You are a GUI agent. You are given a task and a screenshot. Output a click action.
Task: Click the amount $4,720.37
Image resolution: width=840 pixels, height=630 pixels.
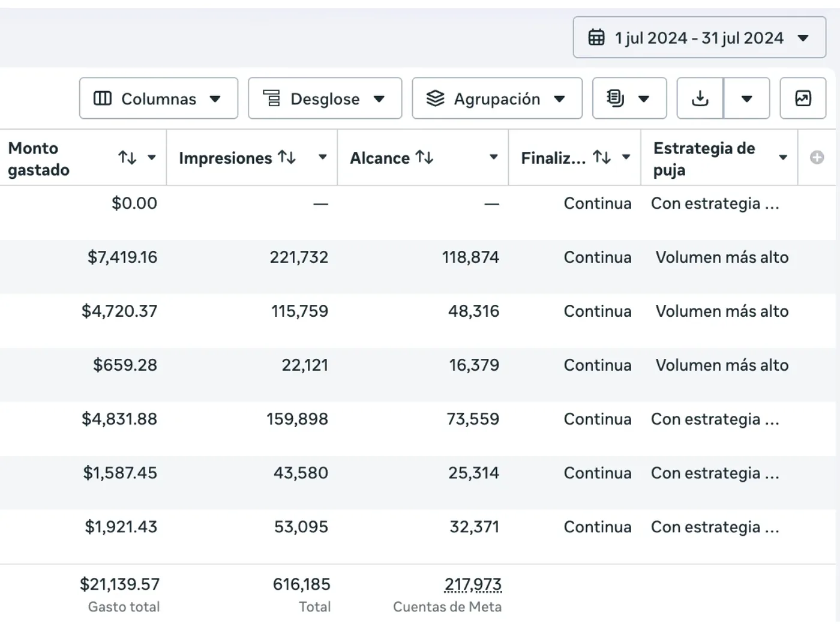(119, 311)
